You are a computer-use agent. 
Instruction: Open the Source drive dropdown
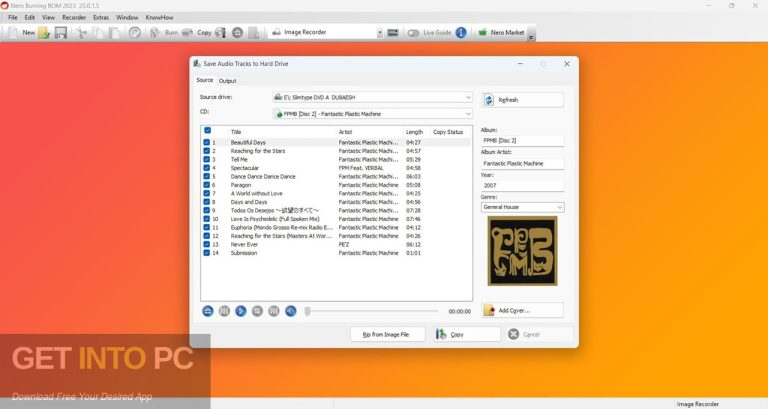click(x=372, y=97)
